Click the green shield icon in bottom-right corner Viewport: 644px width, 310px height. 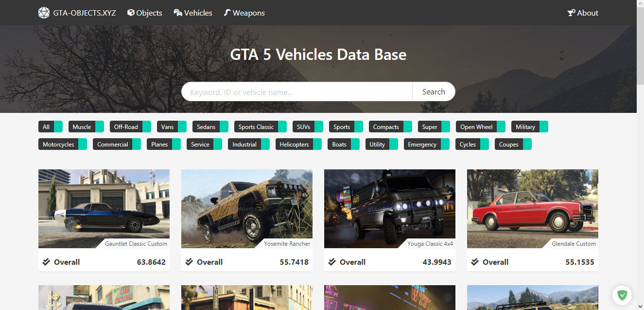pyautogui.click(x=622, y=295)
